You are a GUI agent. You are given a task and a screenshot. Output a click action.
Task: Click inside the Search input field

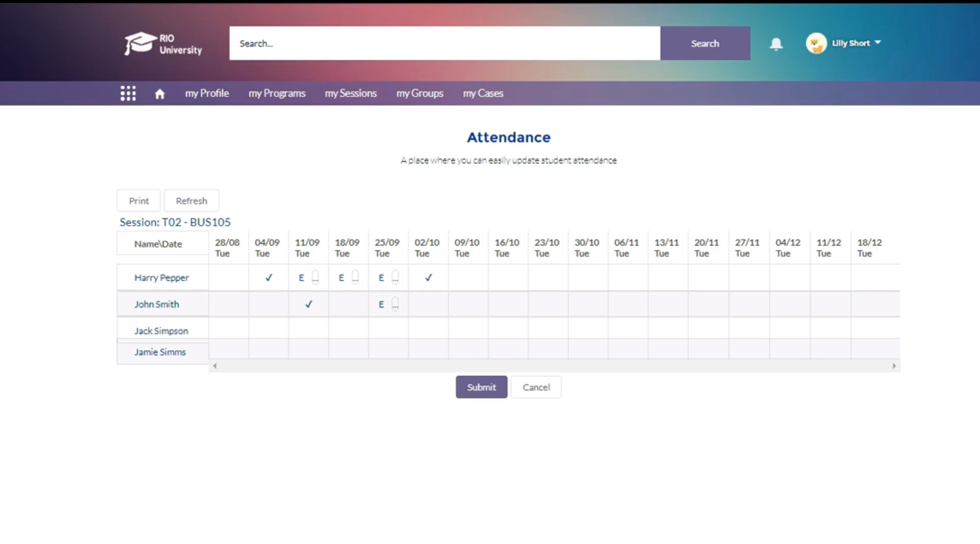(444, 43)
